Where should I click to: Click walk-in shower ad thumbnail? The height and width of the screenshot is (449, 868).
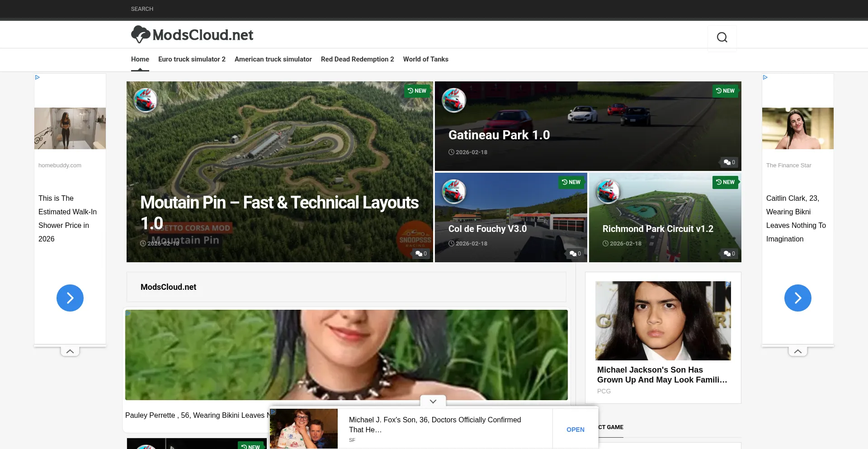coord(70,128)
